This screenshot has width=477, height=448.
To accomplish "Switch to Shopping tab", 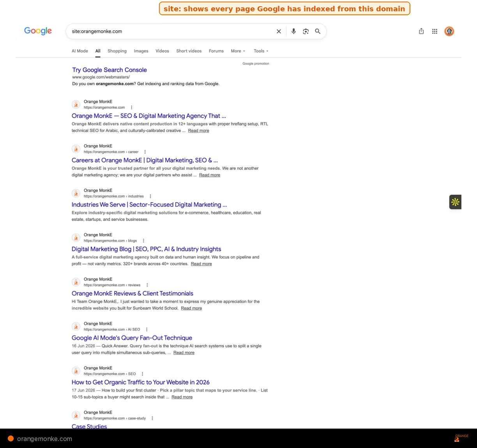I will tap(117, 51).
